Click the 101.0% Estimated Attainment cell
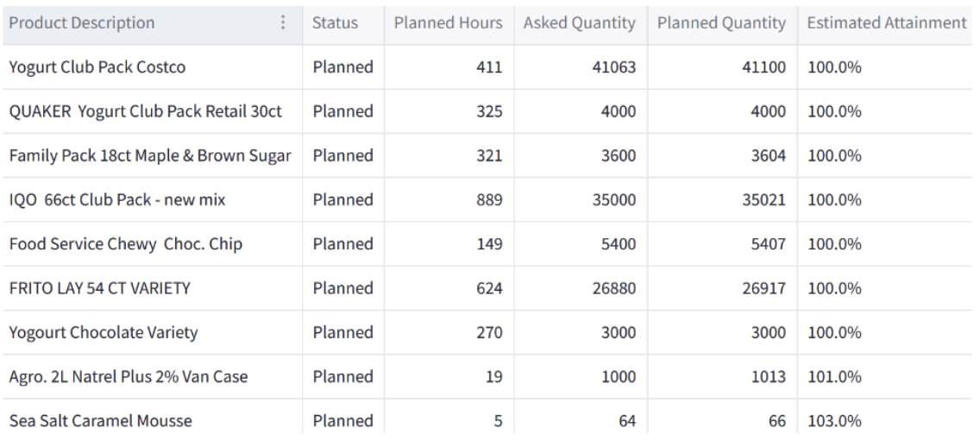 point(834,377)
